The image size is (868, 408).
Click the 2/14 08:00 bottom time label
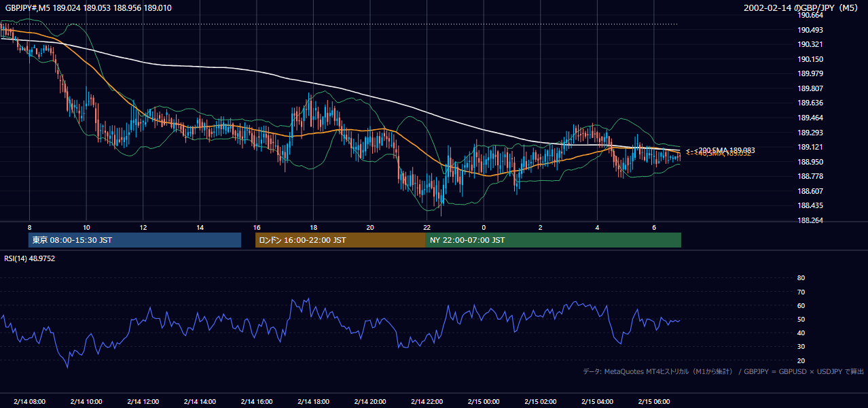(29, 401)
